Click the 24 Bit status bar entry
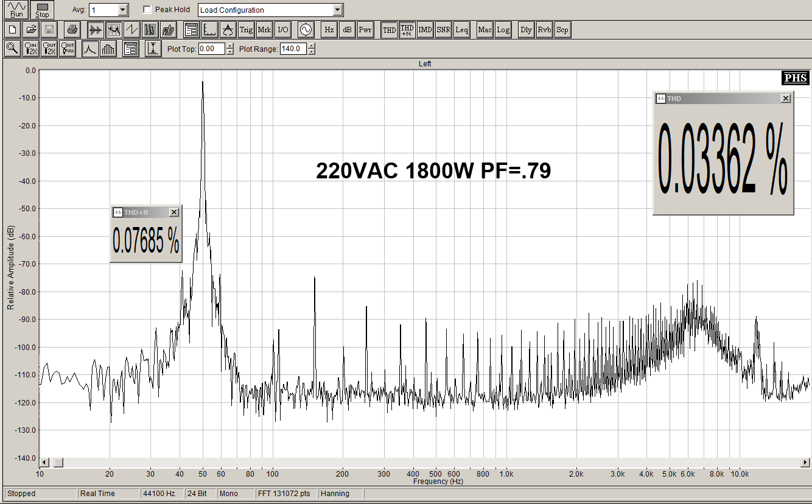 tap(200, 494)
